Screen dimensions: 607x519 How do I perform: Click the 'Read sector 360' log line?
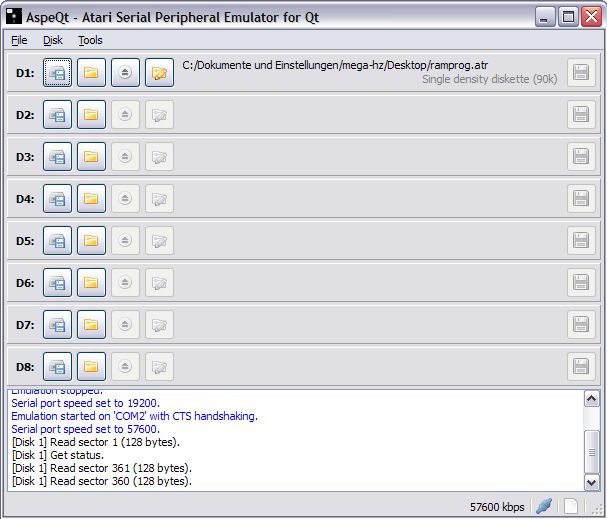(x=102, y=481)
